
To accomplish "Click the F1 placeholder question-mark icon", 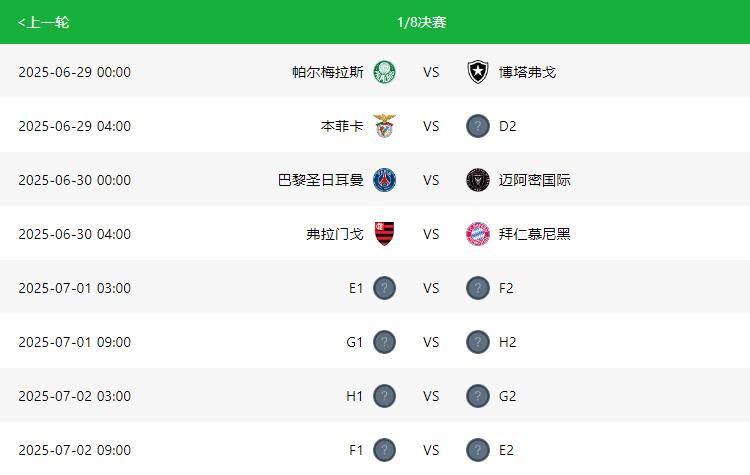I will [384, 450].
